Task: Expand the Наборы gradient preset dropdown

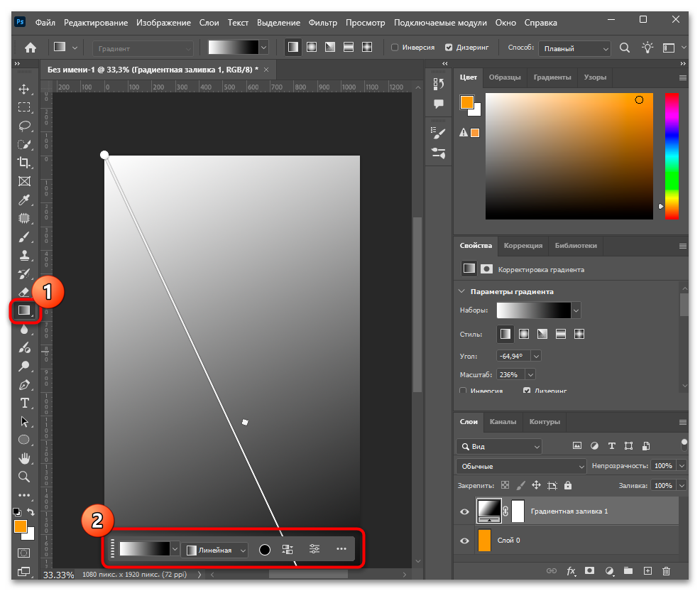Action: tap(576, 310)
